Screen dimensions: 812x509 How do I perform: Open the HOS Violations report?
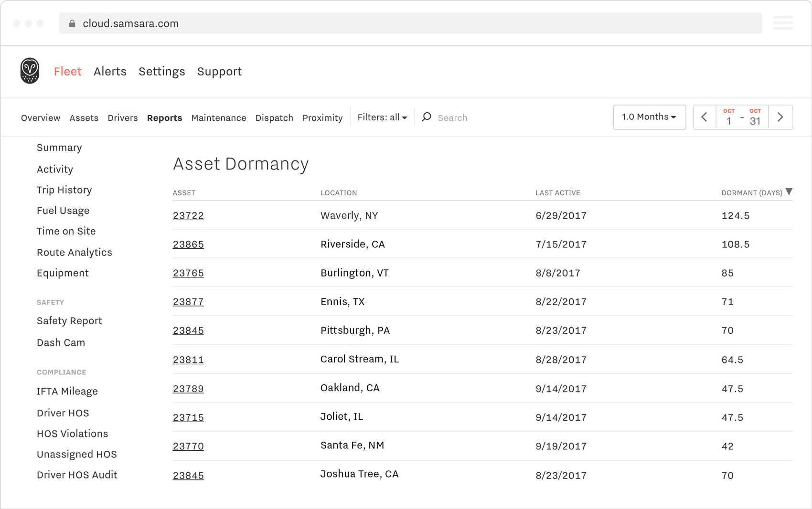click(73, 434)
